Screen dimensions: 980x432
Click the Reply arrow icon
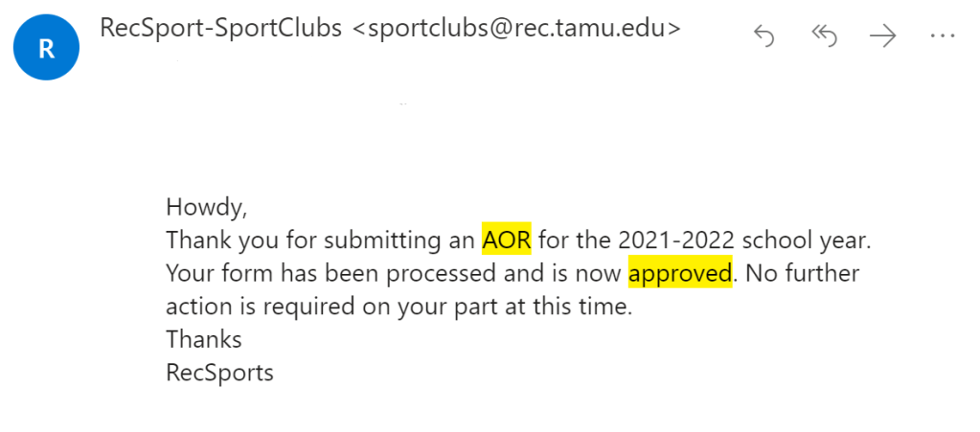[x=763, y=36]
